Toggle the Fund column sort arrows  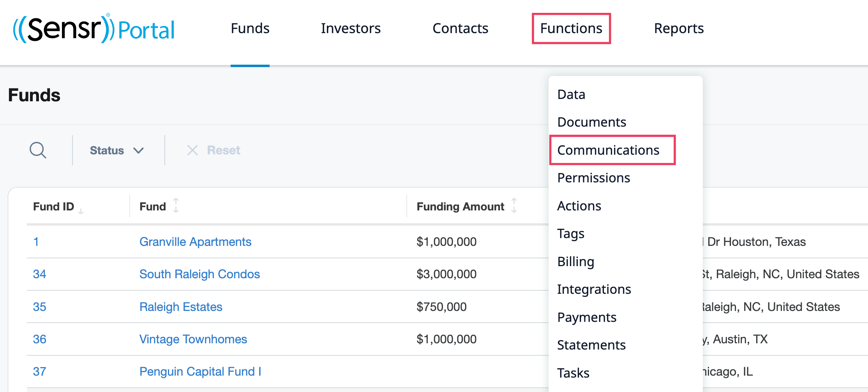(176, 205)
